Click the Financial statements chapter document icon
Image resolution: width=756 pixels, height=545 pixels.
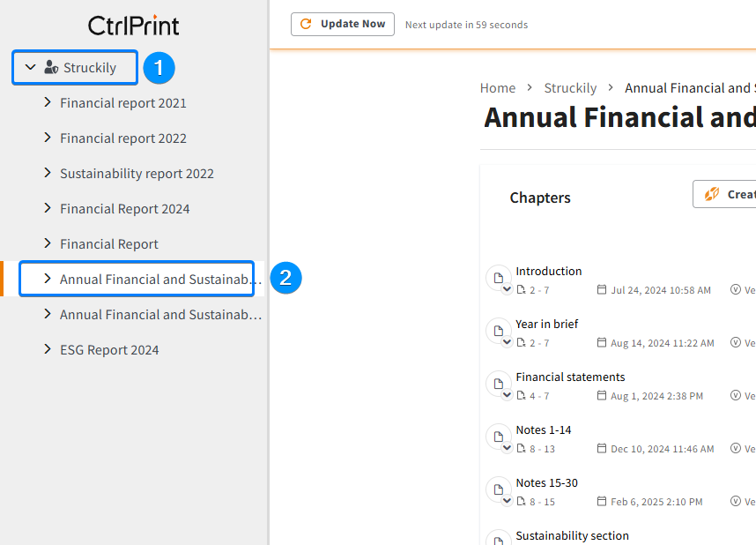point(498,384)
